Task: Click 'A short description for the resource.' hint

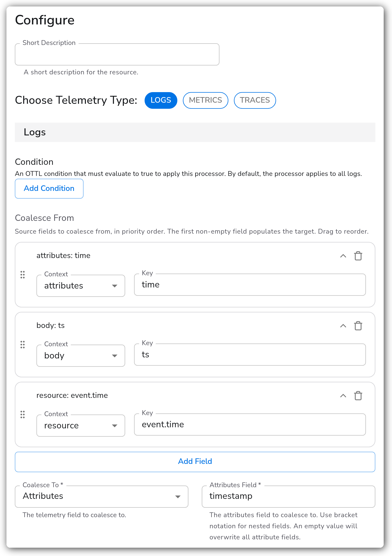Action: (x=81, y=72)
